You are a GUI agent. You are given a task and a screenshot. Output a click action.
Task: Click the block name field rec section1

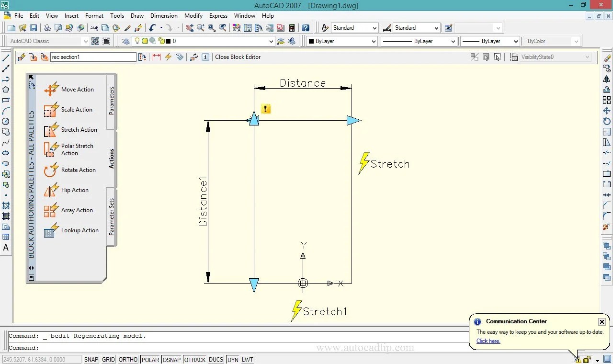93,57
